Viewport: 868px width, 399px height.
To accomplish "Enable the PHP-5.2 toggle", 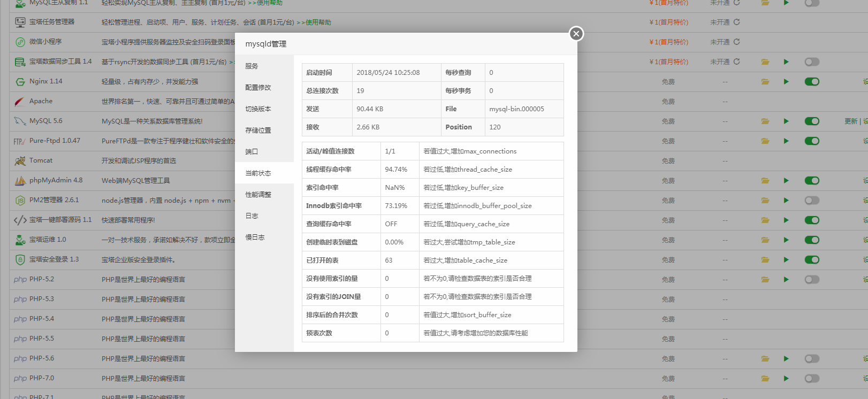I will 812,280.
